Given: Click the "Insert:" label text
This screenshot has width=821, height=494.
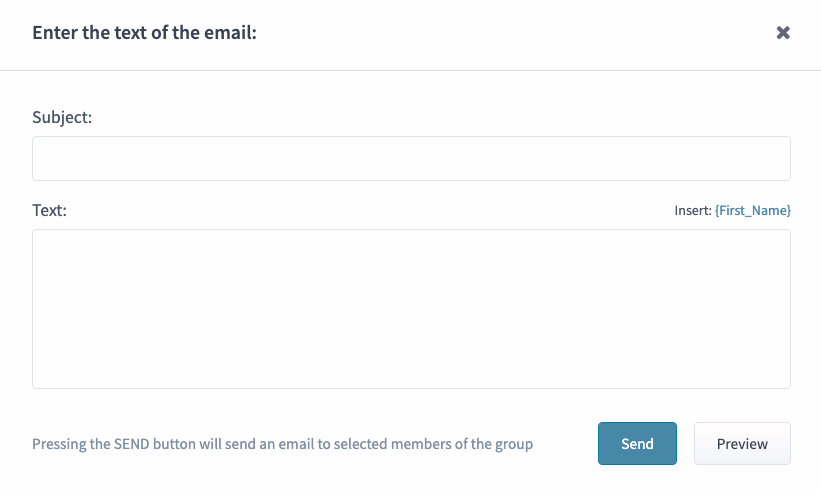Looking at the screenshot, I should [x=693, y=211].
